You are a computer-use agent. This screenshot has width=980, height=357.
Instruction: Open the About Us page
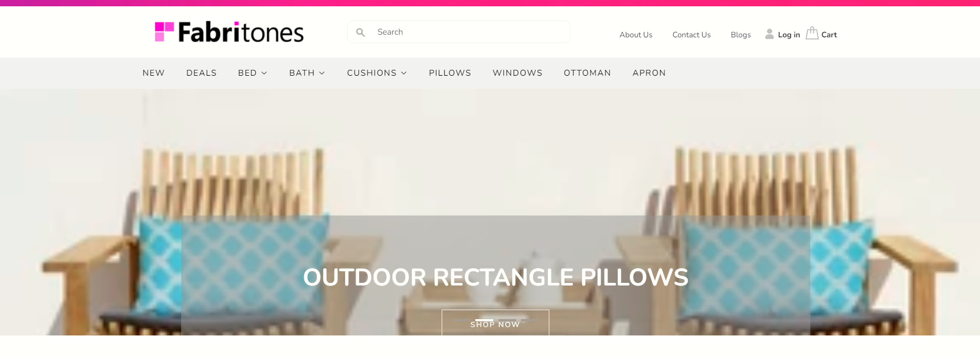click(635, 35)
